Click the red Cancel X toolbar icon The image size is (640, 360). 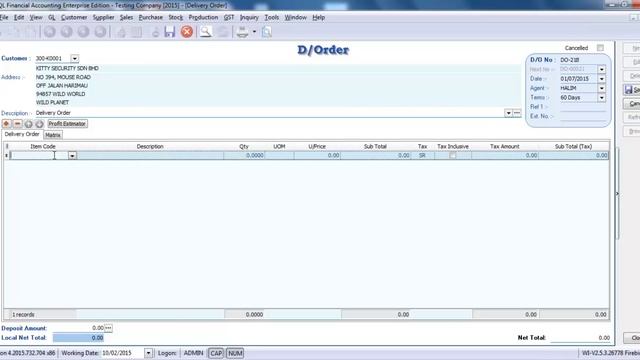[187, 32]
